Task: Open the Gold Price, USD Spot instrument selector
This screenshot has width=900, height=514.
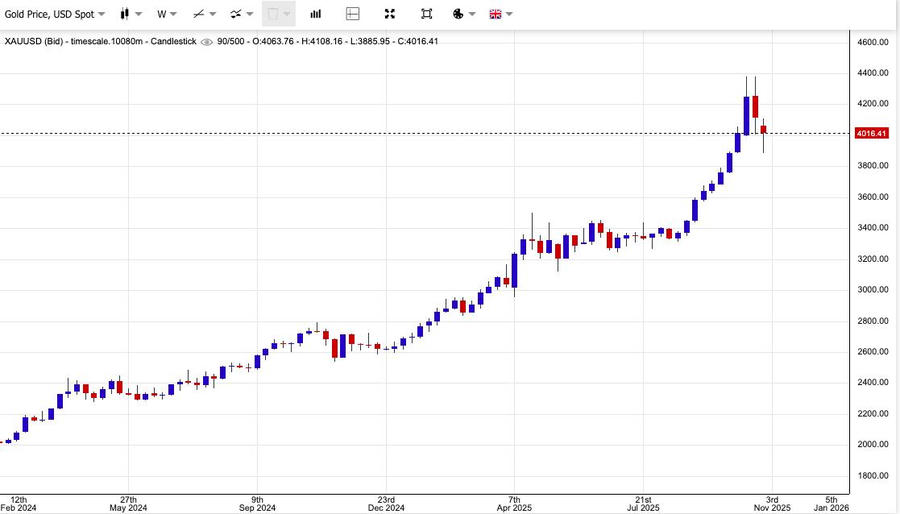Action: pyautogui.click(x=52, y=14)
